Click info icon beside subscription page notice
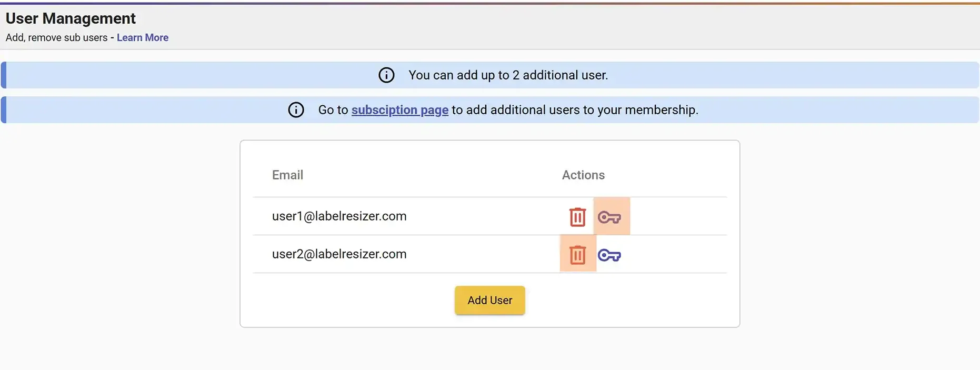Viewport: 980px width, 370px height. [296, 110]
